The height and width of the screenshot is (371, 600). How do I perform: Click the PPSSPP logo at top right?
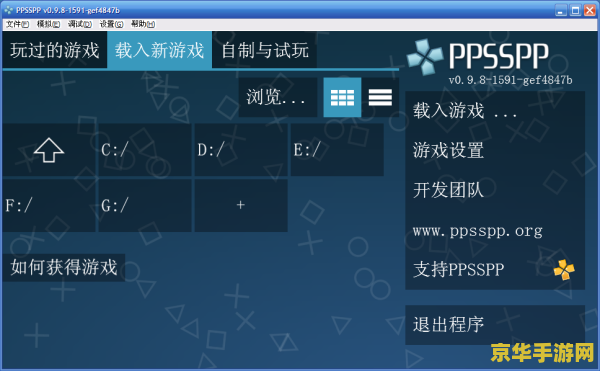point(478,56)
